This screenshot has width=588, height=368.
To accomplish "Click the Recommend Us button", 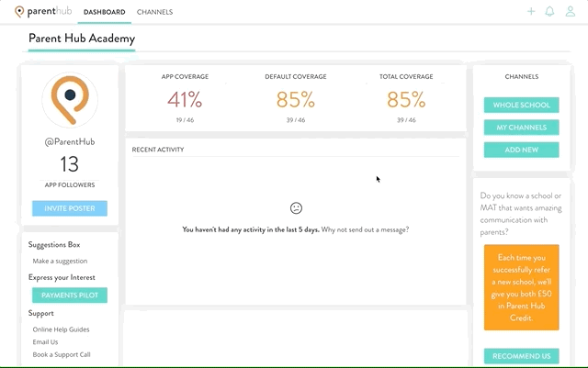I will 521,356.
